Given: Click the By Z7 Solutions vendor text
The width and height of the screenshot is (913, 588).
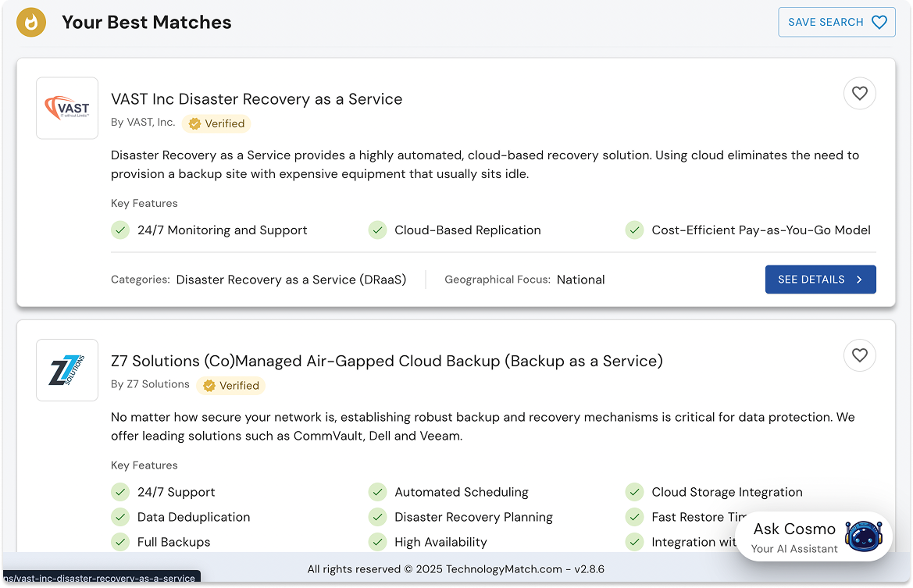Looking at the screenshot, I should pos(150,384).
